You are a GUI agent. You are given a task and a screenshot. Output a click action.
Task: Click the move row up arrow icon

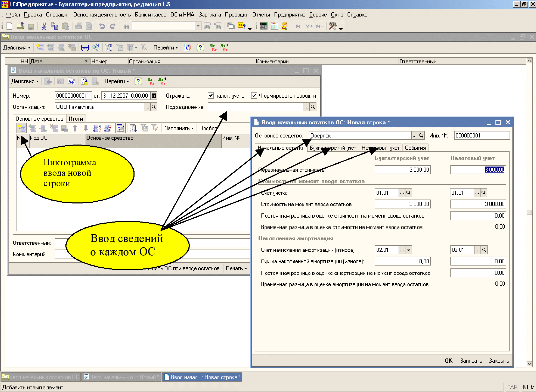(x=75, y=128)
